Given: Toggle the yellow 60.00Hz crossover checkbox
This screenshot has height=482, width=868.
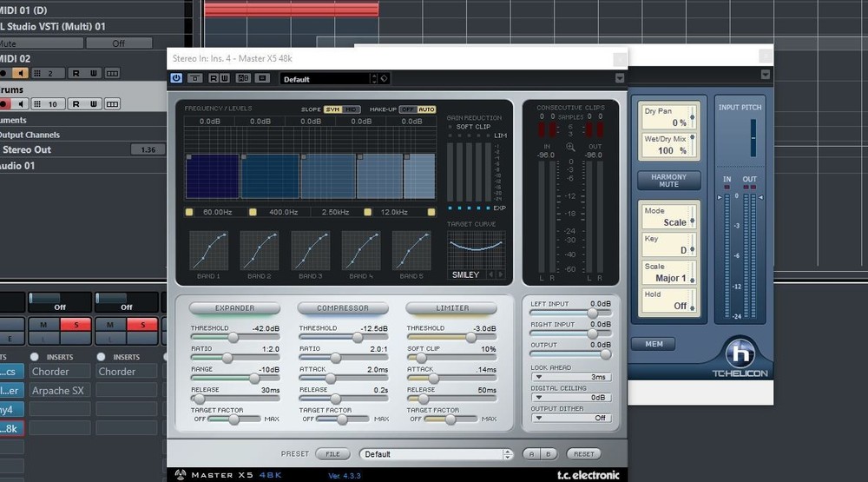Looking at the screenshot, I should pyautogui.click(x=189, y=212).
